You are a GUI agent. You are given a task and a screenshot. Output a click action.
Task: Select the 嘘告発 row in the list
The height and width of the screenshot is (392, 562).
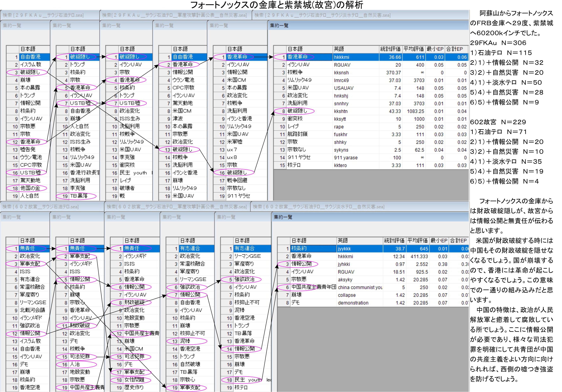point(28,149)
